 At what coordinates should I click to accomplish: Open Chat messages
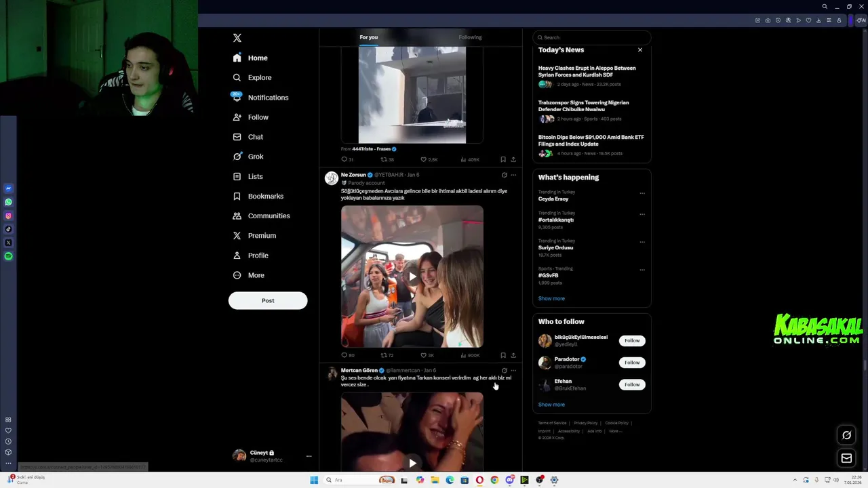click(x=248, y=137)
